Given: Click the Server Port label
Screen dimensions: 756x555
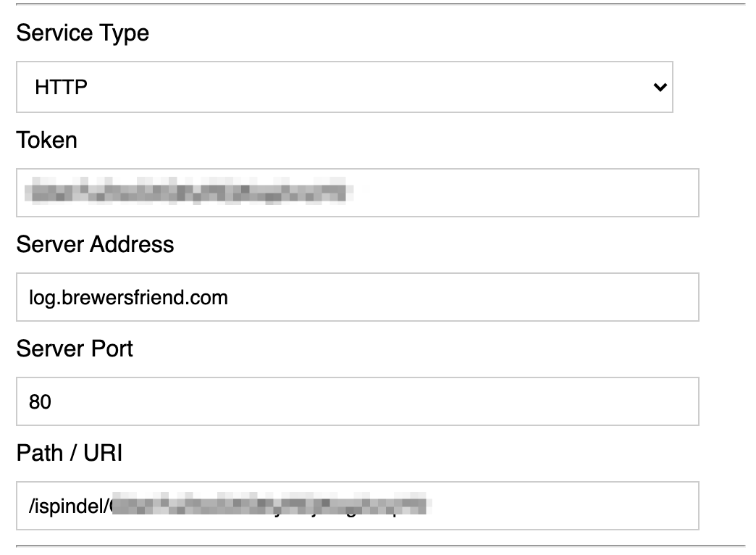Looking at the screenshot, I should click(x=75, y=349).
